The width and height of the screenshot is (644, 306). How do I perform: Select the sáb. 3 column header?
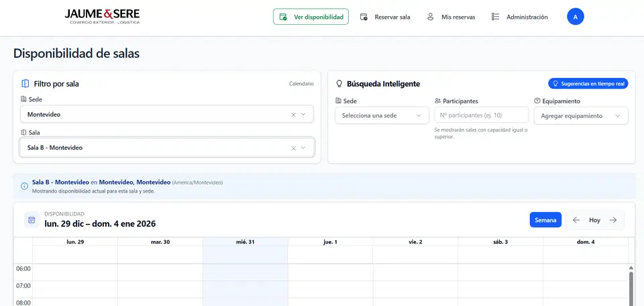pyautogui.click(x=500, y=242)
